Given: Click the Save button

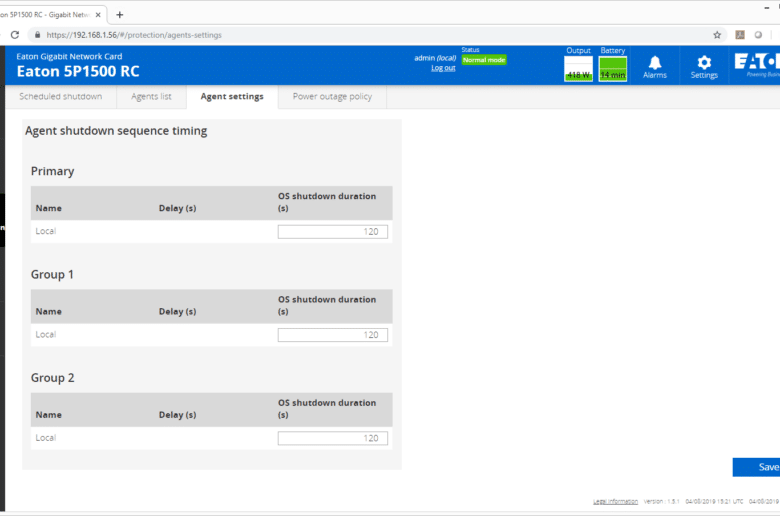Looking at the screenshot, I should click(x=756, y=467).
